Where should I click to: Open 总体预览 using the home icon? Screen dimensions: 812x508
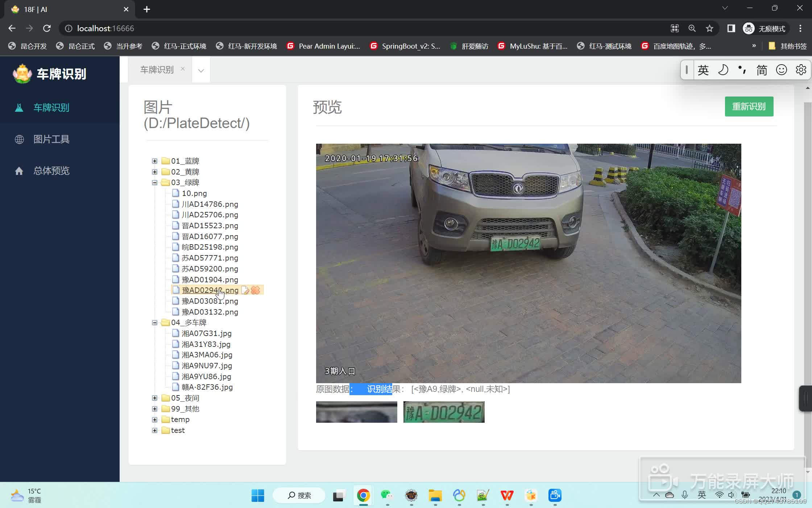click(x=20, y=171)
